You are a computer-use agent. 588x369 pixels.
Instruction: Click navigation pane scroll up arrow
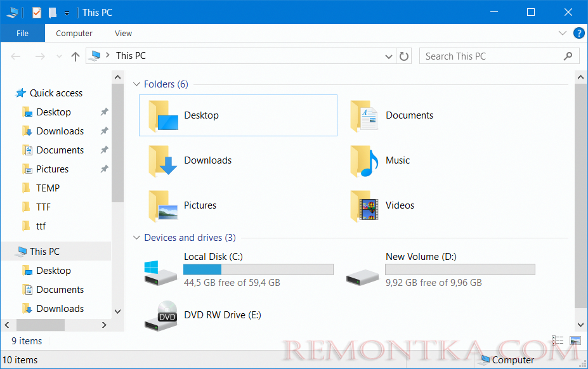[x=118, y=77]
